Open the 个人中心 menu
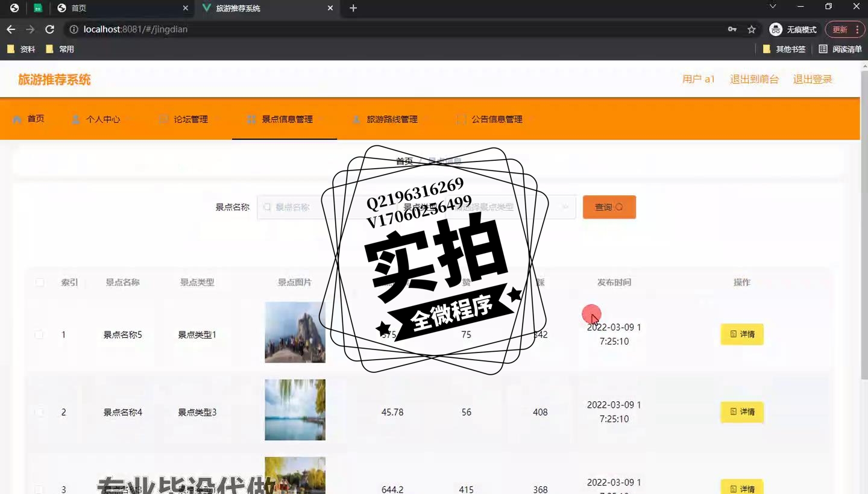 click(103, 119)
